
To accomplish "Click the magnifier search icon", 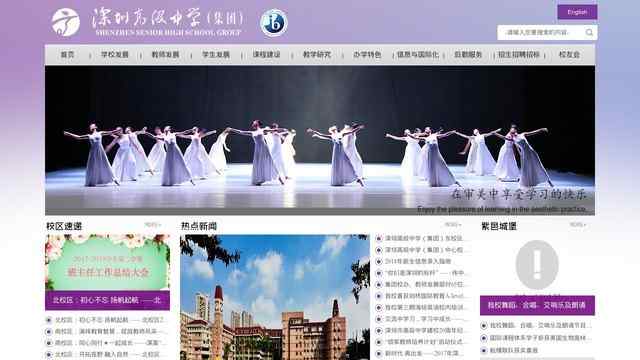I will click(x=589, y=32).
